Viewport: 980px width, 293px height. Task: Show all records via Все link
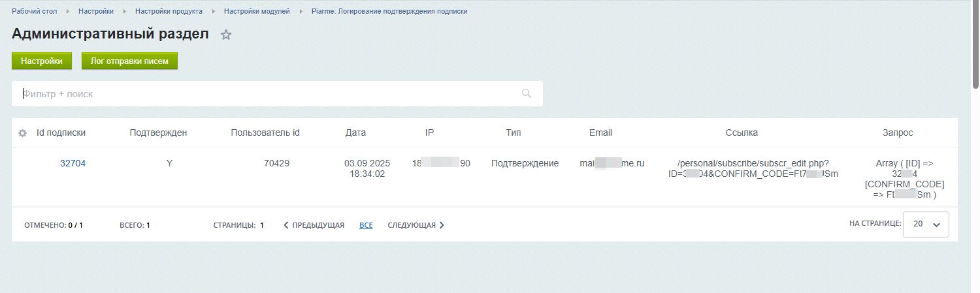point(366,225)
